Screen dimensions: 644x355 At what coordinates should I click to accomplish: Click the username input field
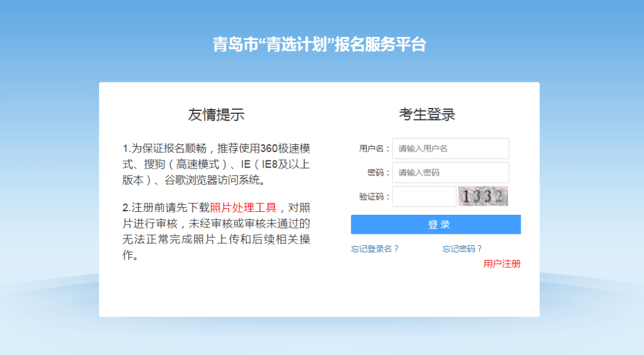pos(450,149)
